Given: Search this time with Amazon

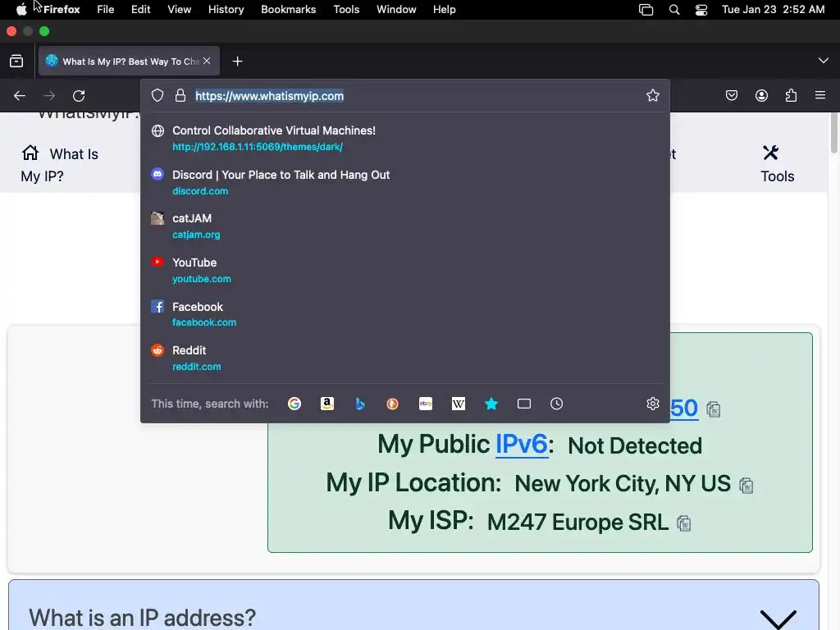Looking at the screenshot, I should tap(327, 404).
